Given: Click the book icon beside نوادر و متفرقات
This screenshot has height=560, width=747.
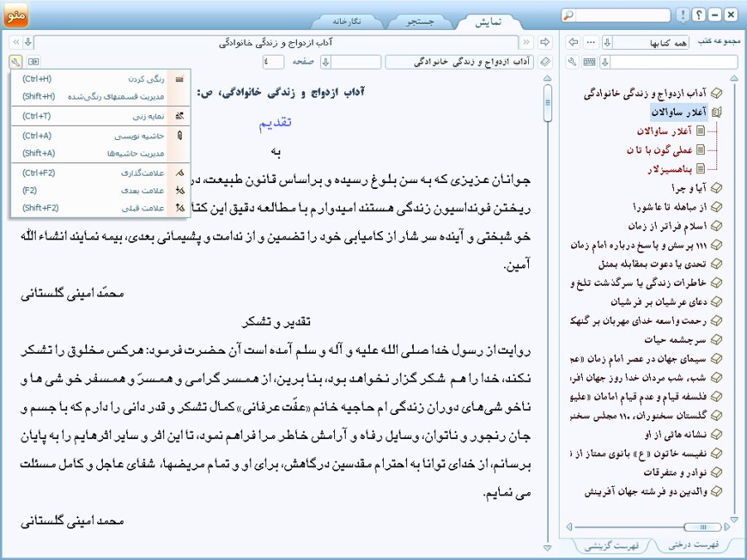Looking at the screenshot, I should point(716,472).
